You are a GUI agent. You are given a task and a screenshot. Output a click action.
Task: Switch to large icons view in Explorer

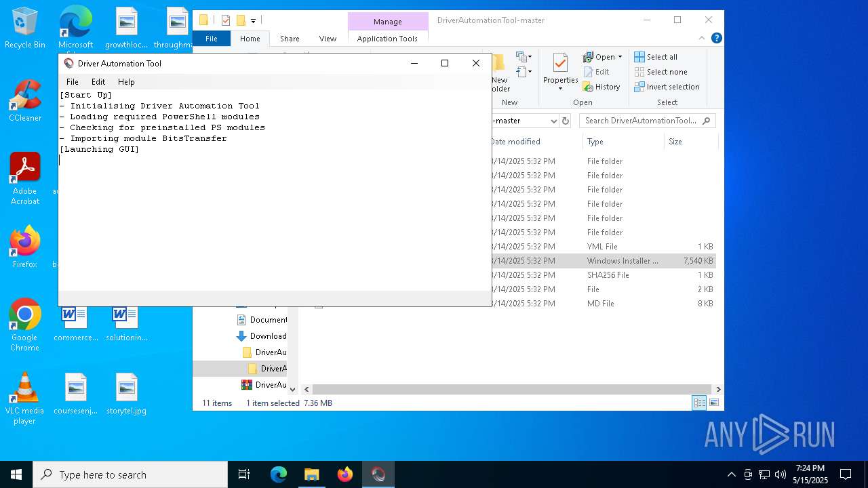click(x=714, y=403)
